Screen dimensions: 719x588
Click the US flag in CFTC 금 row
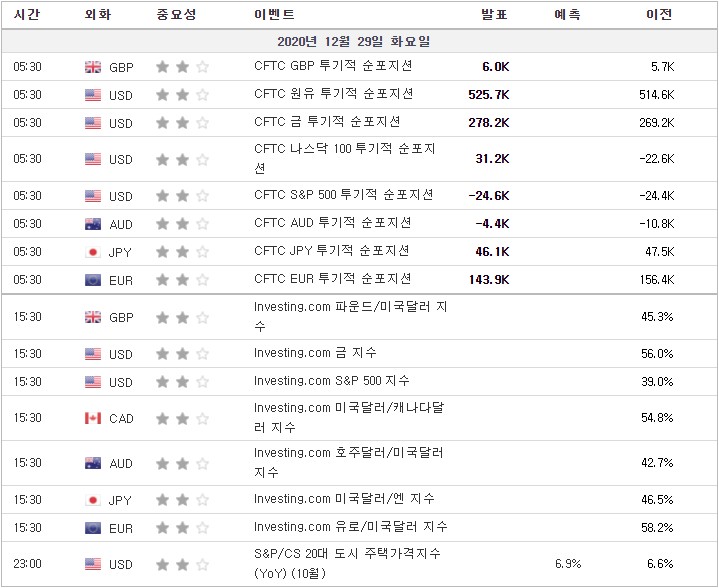tap(93, 123)
